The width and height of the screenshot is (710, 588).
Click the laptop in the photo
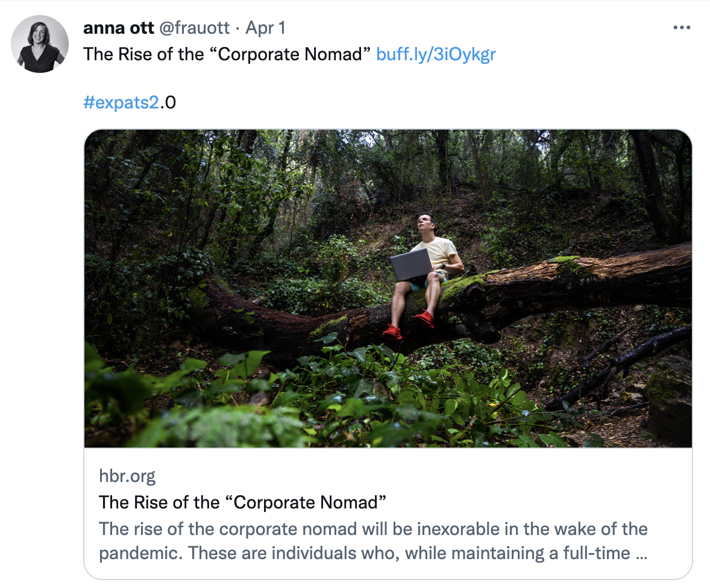point(411,264)
